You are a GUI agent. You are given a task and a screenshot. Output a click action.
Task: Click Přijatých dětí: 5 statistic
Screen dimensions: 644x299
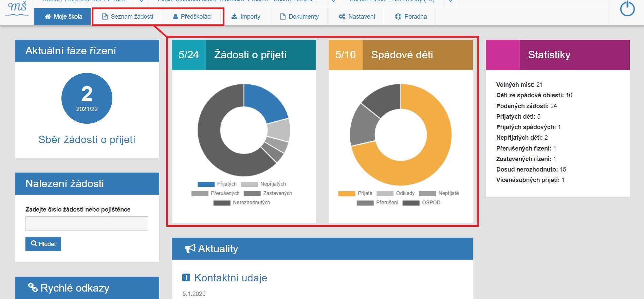pyautogui.click(x=518, y=117)
